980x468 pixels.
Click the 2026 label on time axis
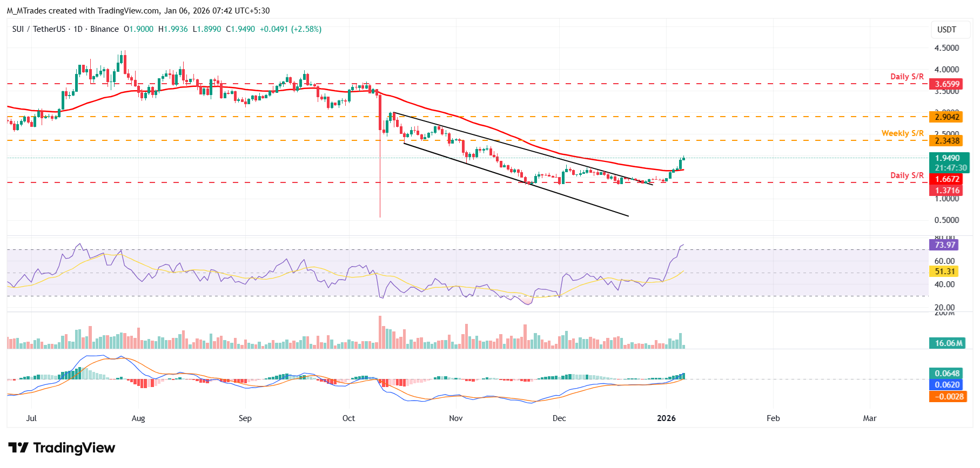tap(666, 418)
